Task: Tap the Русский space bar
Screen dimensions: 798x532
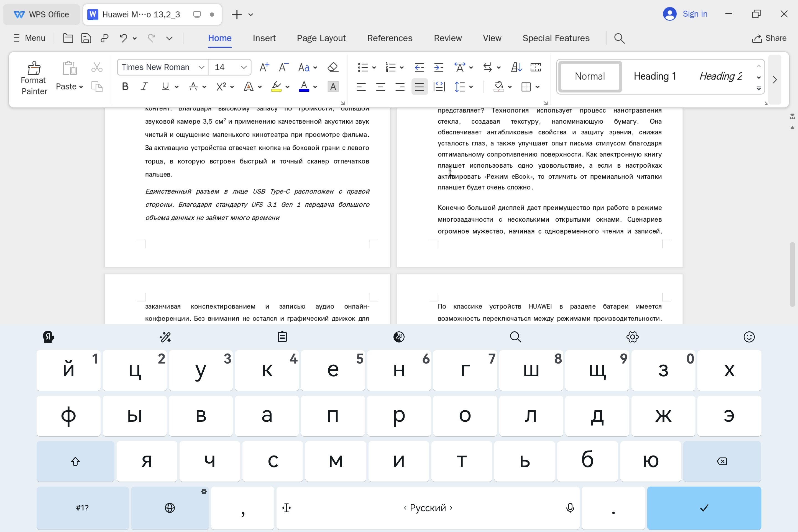Action: click(428, 508)
